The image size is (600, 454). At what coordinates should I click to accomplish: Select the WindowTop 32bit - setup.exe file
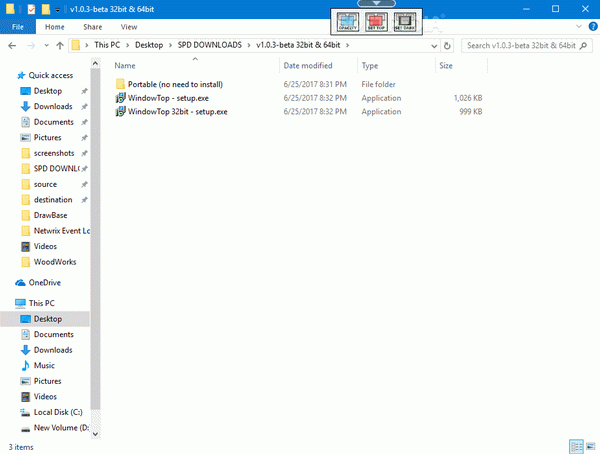click(x=178, y=112)
